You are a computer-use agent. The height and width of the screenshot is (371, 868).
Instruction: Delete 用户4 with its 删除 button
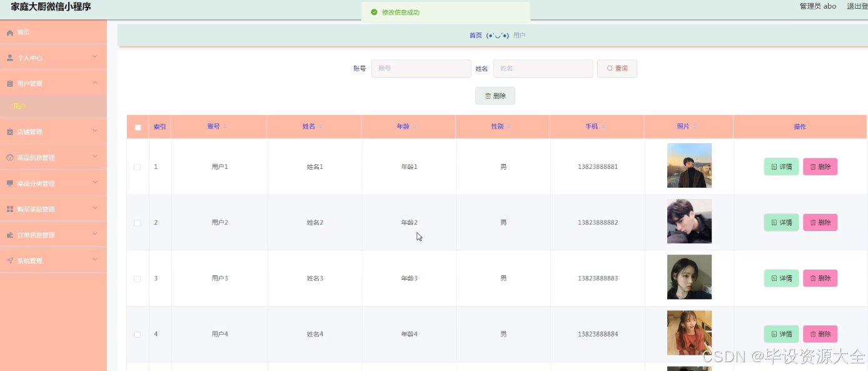click(x=820, y=333)
